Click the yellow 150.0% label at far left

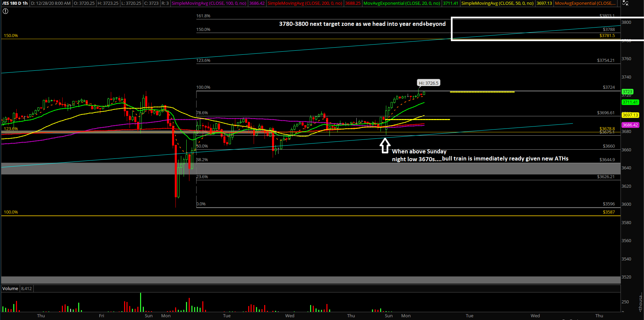[x=11, y=36]
